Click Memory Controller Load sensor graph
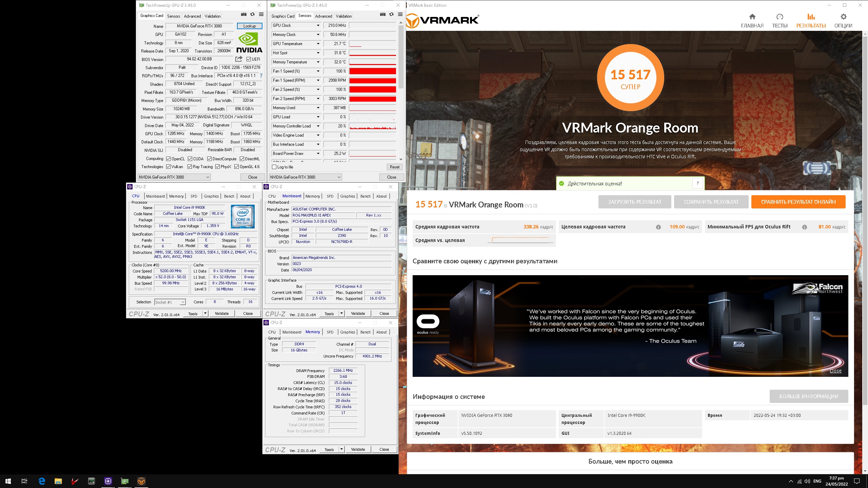Viewport: 868px width, 488px height. click(372, 126)
